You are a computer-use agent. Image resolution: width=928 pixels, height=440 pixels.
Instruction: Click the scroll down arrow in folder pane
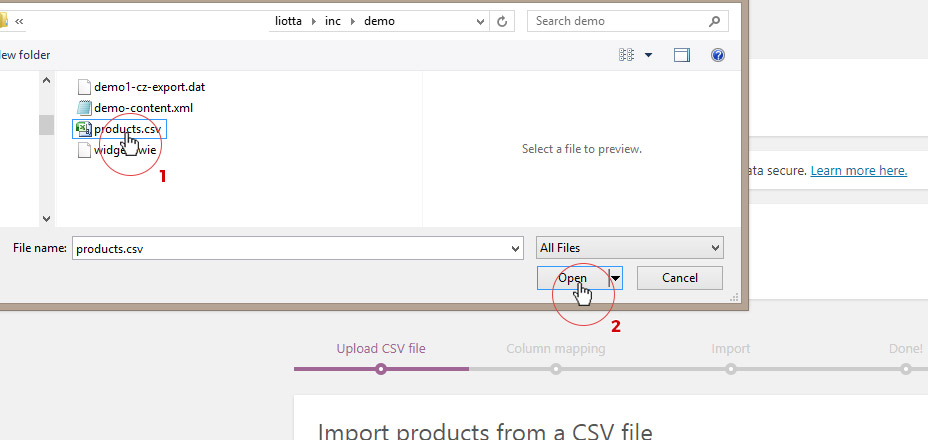pos(46,218)
